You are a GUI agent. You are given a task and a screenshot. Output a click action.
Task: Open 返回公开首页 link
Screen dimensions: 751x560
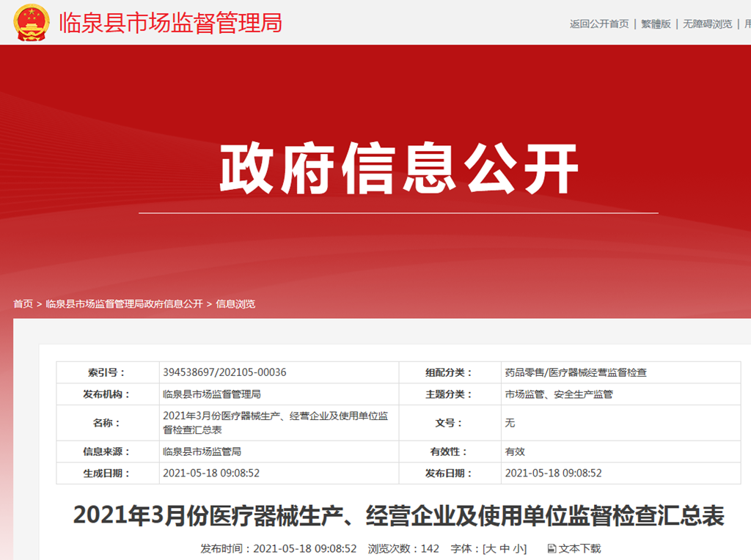[x=599, y=24]
